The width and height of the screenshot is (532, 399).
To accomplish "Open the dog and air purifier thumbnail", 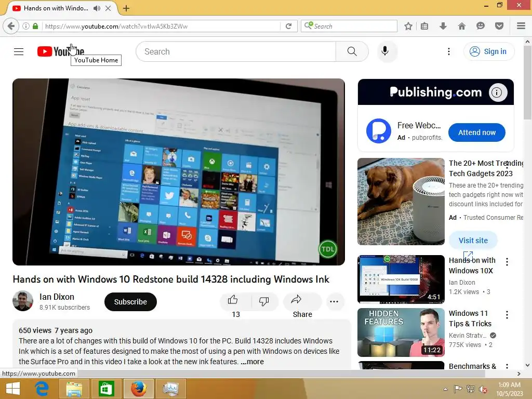I will pyautogui.click(x=401, y=202).
